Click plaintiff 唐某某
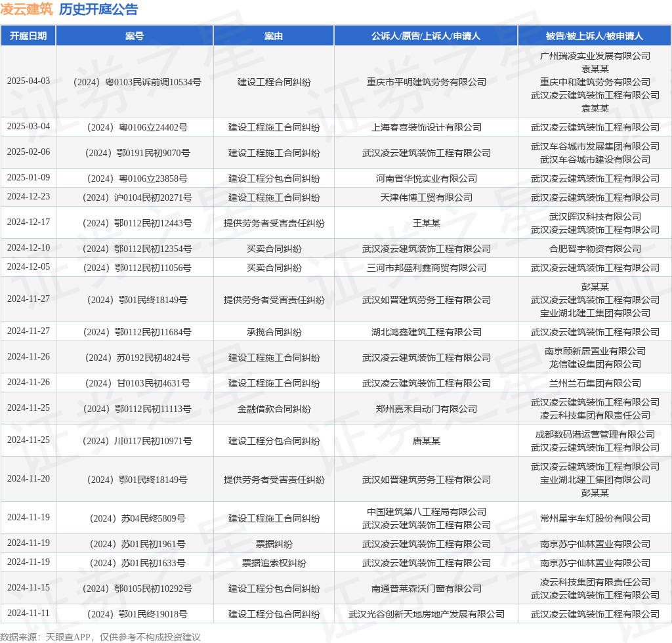 tap(426, 441)
